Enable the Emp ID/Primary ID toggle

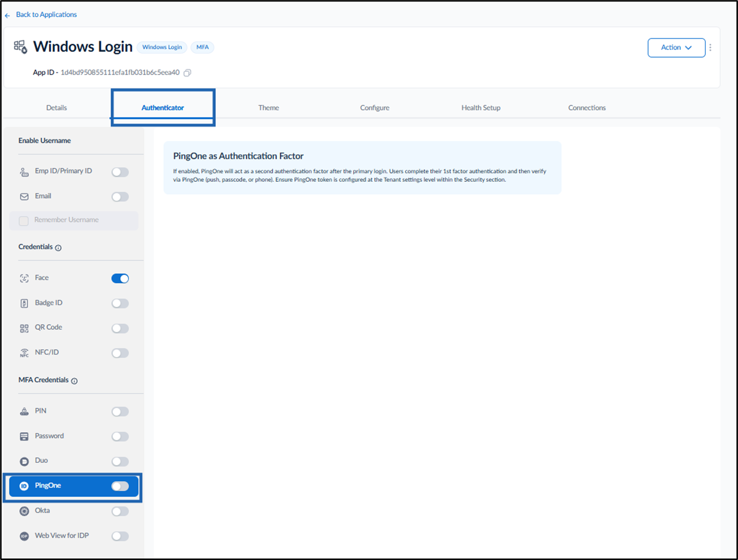120,172
